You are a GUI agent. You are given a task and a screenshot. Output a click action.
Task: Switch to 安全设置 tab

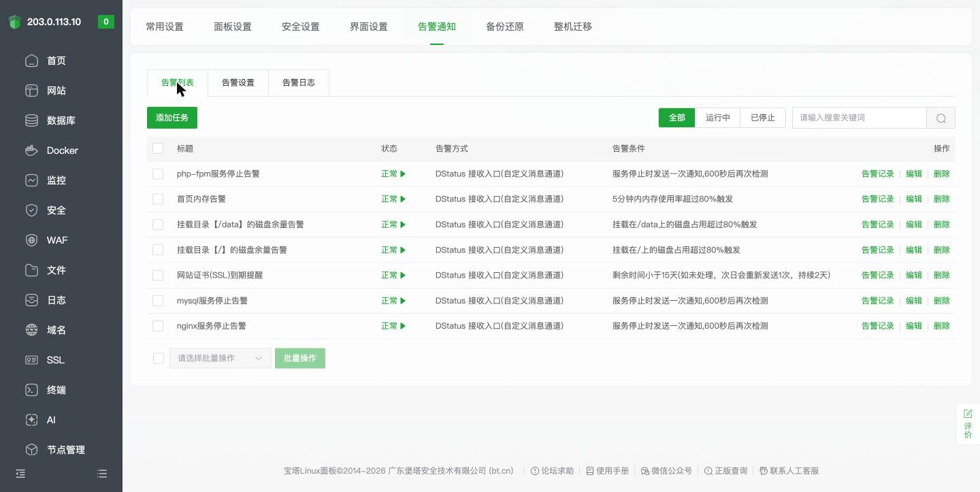(x=301, y=27)
